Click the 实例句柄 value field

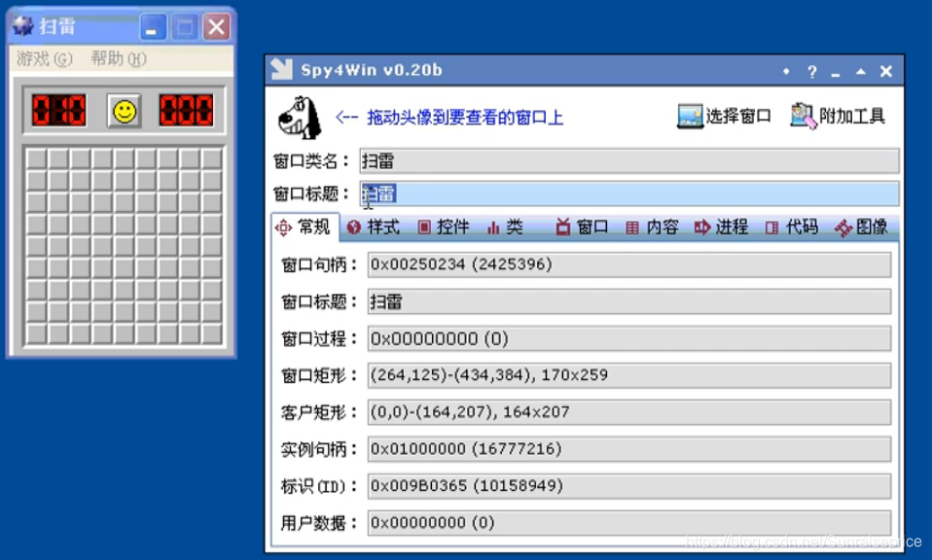(x=628, y=449)
